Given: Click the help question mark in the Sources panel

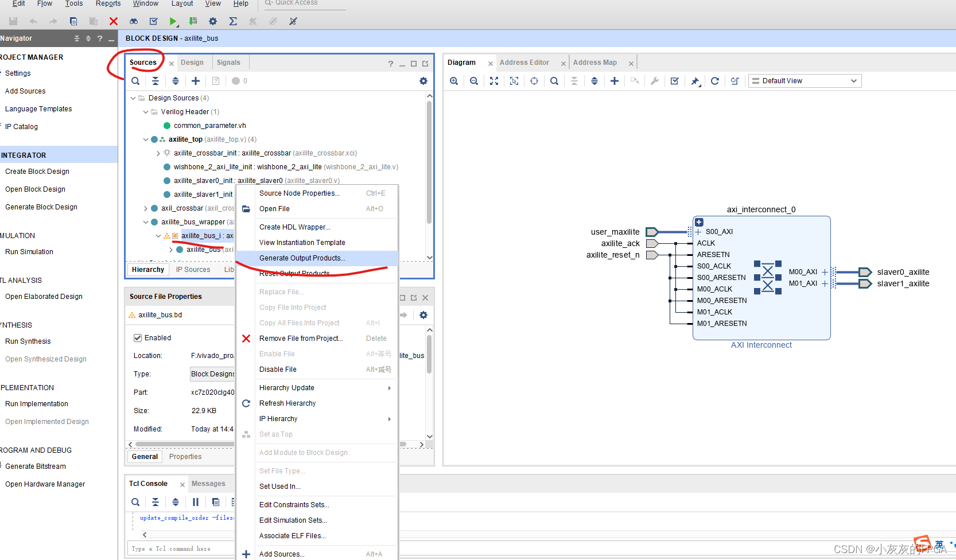Looking at the screenshot, I should click(391, 64).
